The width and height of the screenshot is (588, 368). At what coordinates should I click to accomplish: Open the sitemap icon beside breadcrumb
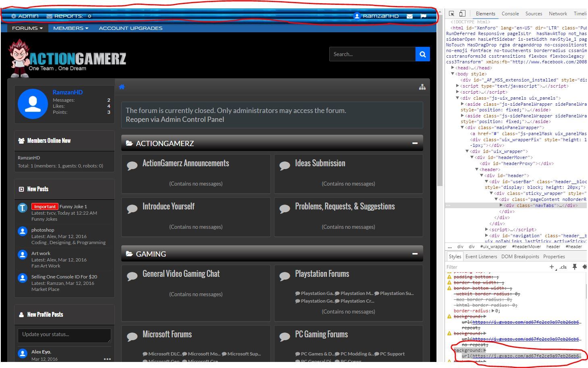click(x=422, y=87)
